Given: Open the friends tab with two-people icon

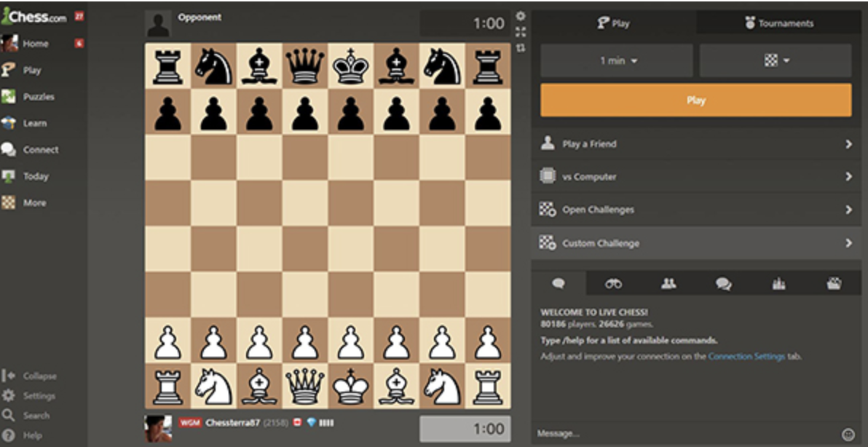Looking at the screenshot, I should point(668,285).
